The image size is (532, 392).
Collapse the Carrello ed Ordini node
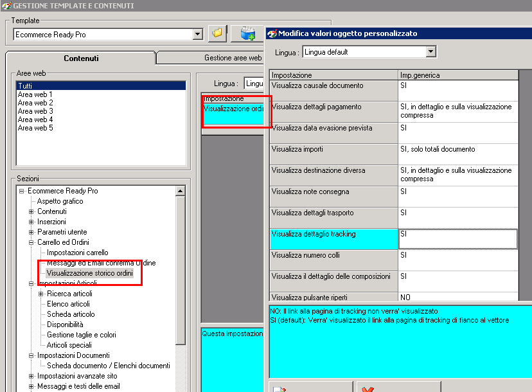31,243
